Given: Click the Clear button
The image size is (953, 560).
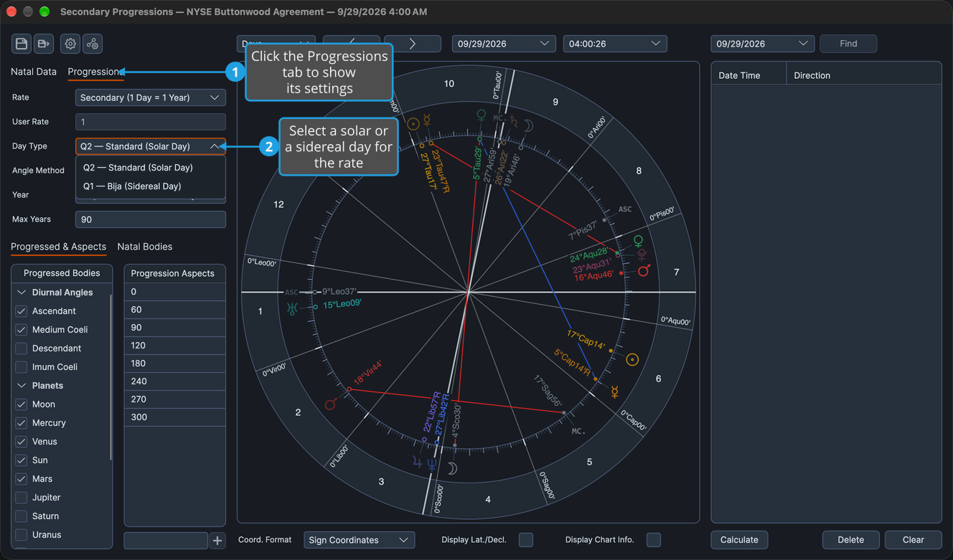Looking at the screenshot, I should (913, 540).
